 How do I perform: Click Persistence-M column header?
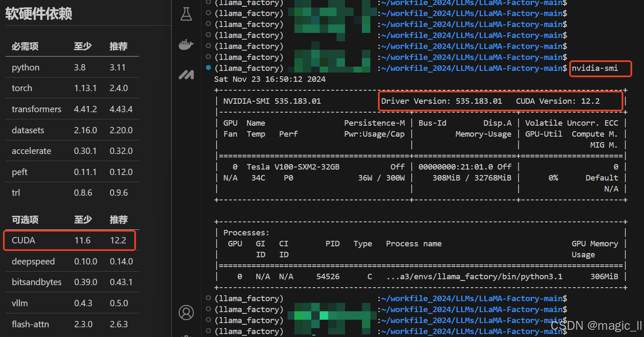tap(374, 123)
